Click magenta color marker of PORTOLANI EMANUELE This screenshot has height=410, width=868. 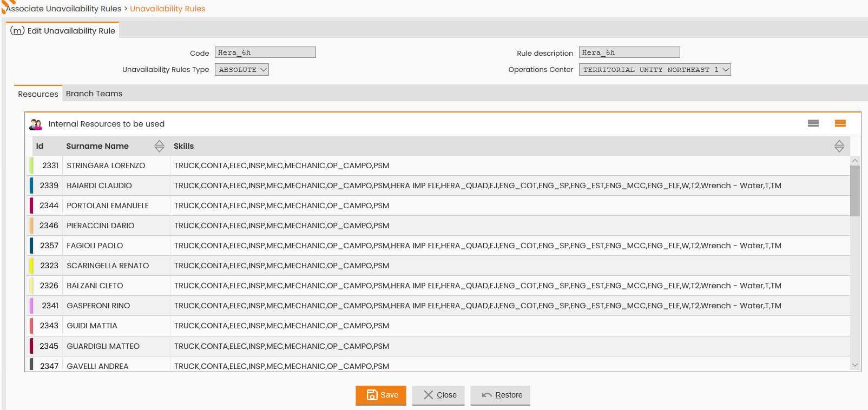(31, 206)
